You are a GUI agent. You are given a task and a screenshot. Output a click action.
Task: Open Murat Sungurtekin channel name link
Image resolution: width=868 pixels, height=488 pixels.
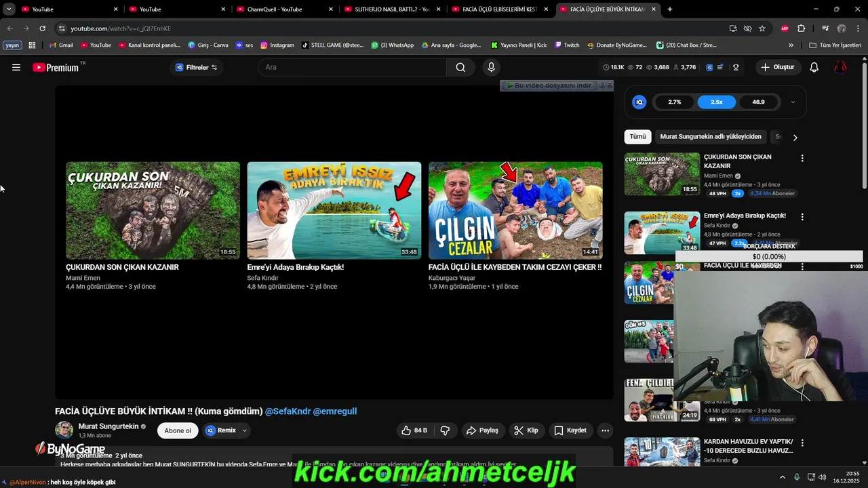pyautogui.click(x=108, y=426)
